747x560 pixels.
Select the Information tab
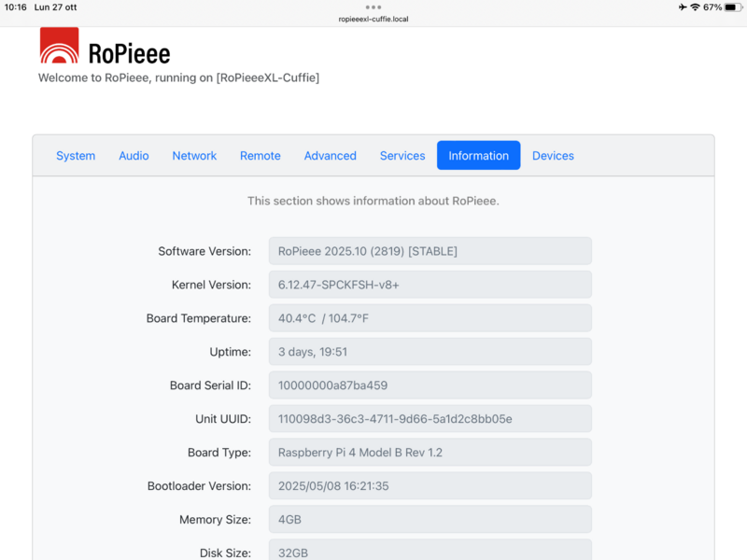coord(478,156)
